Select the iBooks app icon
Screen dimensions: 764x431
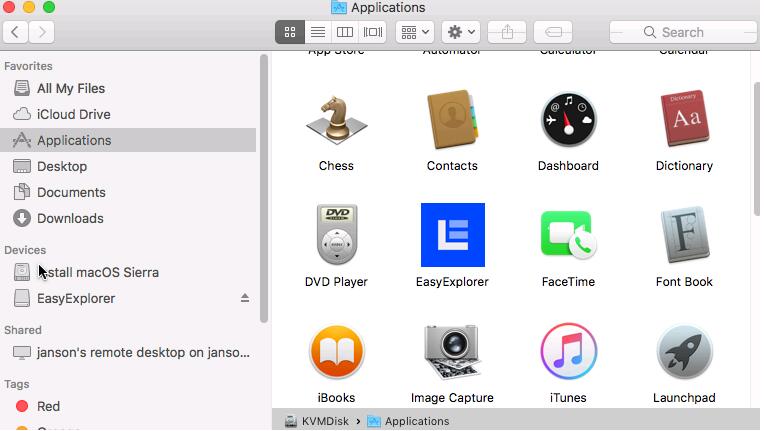pos(336,352)
